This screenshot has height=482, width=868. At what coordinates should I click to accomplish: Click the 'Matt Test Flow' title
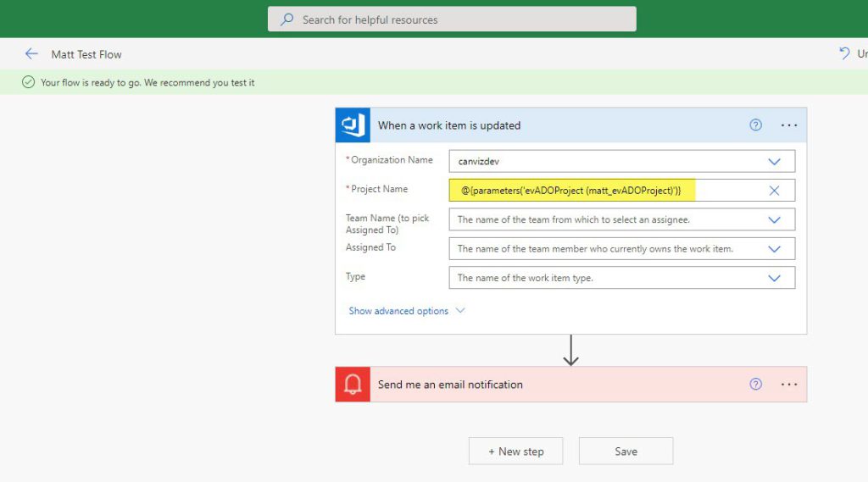coord(86,54)
